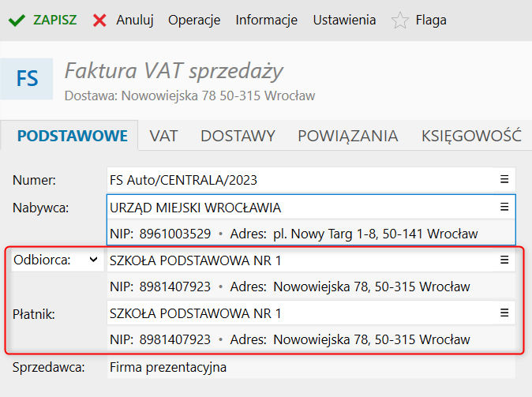The height and width of the screenshot is (397, 532).
Task: Open the Informacje menu
Action: pos(266,20)
